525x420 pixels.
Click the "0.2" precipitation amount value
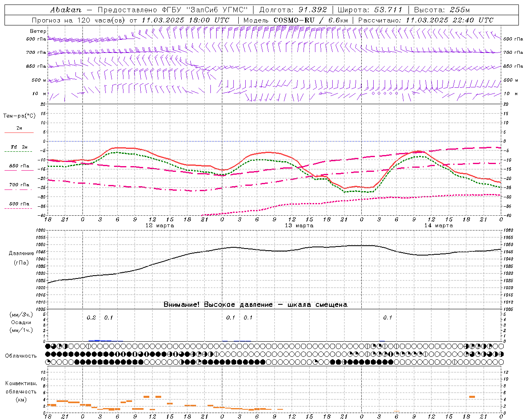[91, 318]
